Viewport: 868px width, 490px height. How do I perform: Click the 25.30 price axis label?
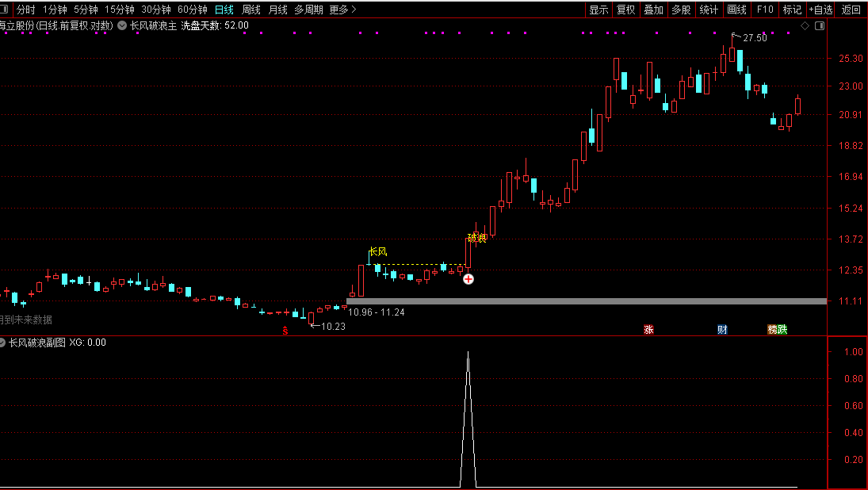851,58
